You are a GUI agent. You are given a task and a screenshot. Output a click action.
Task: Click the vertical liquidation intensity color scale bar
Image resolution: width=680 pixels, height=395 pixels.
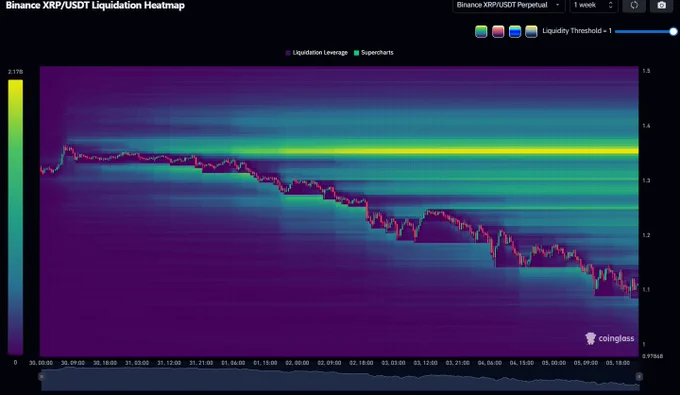pyautogui.click(x=15, y=217)
